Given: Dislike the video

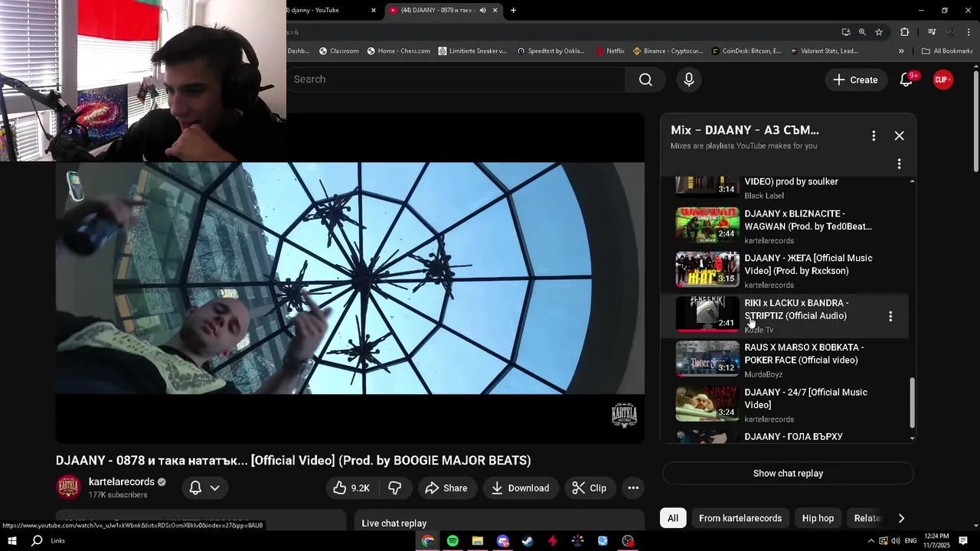Looking at the screenshot, I should (395, 487).
